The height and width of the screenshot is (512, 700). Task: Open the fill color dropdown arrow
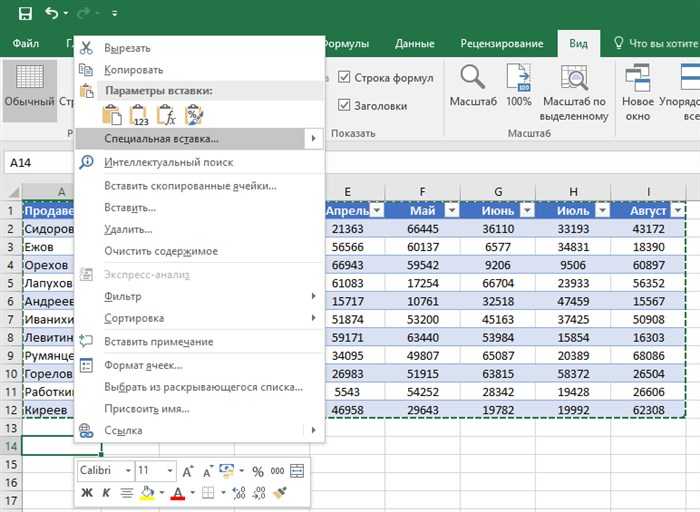(162, 493)
